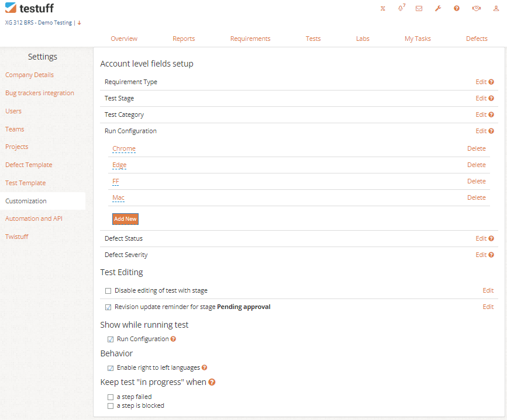Open Twistuff settings
This screenshot has height=420, width=507.
16,237
